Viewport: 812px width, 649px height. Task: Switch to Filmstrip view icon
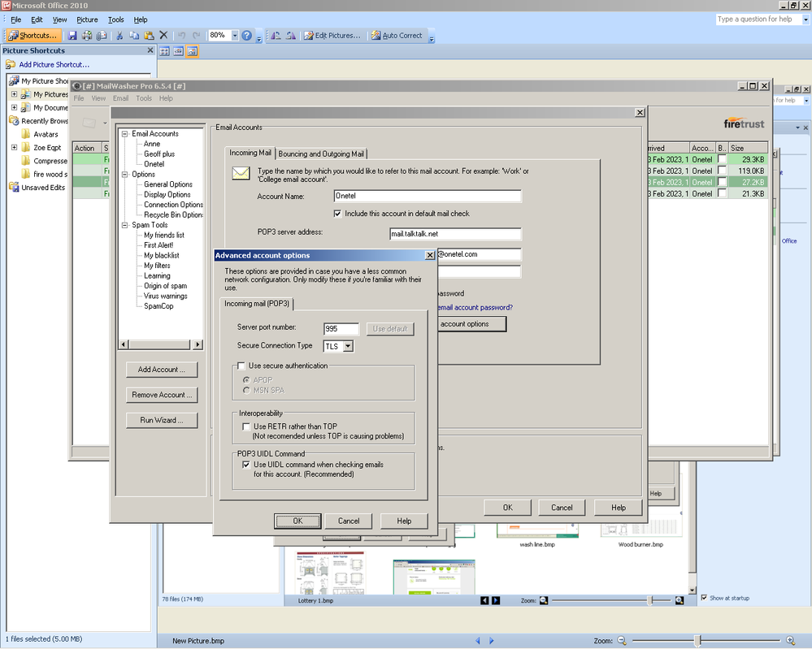click(178, 51)
